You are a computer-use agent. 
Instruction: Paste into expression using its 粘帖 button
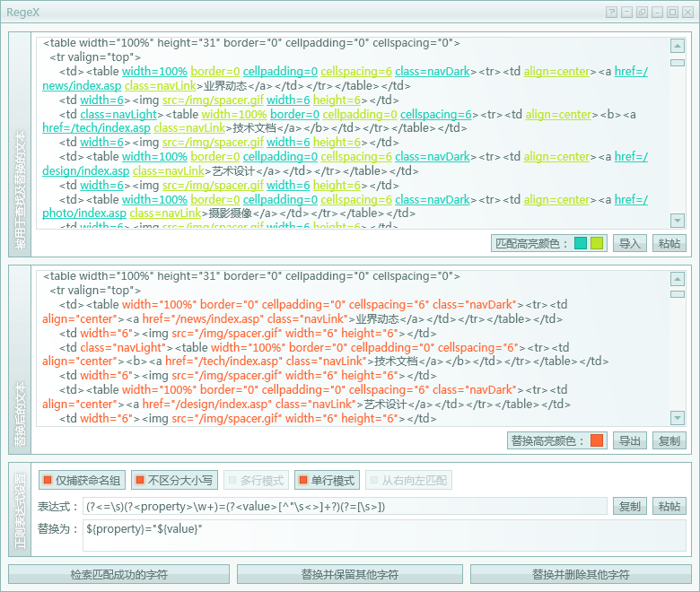click(669, 507)
